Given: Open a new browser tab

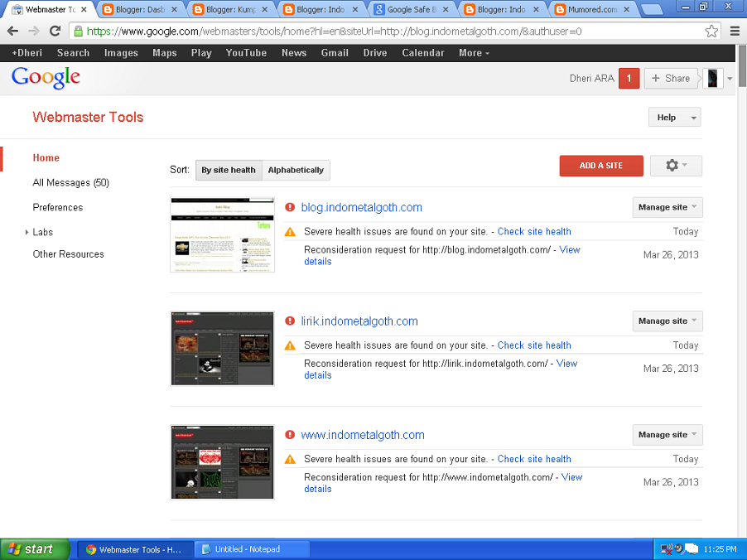Looking at the screenshot, I should click(x=651, y=9).
